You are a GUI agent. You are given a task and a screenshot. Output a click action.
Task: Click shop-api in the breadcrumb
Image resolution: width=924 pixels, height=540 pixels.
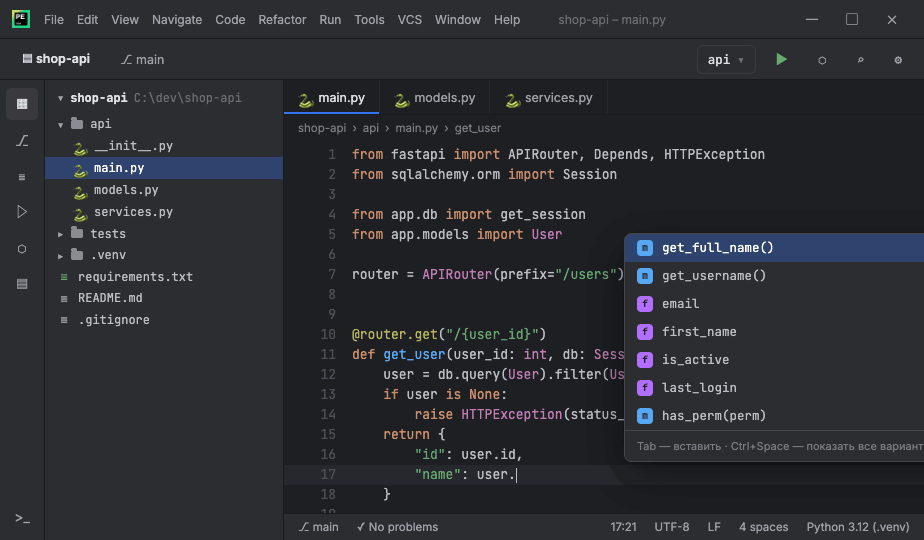(322, 128)
